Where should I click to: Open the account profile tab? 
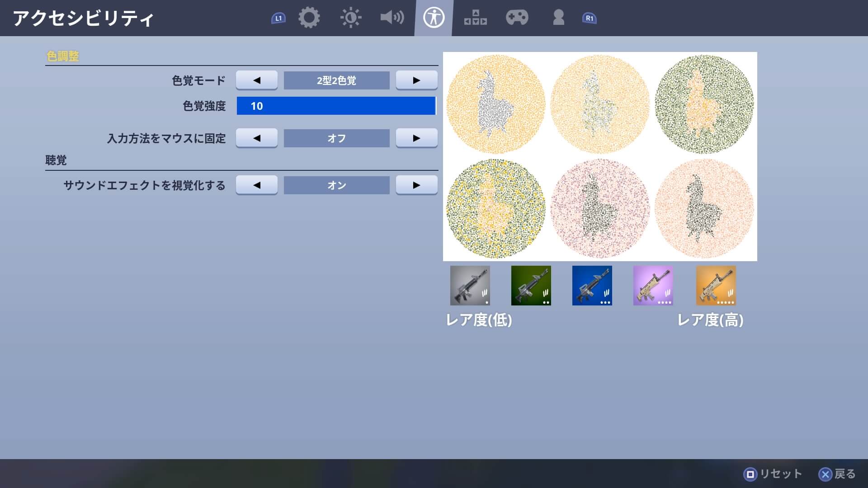[558, 18]
